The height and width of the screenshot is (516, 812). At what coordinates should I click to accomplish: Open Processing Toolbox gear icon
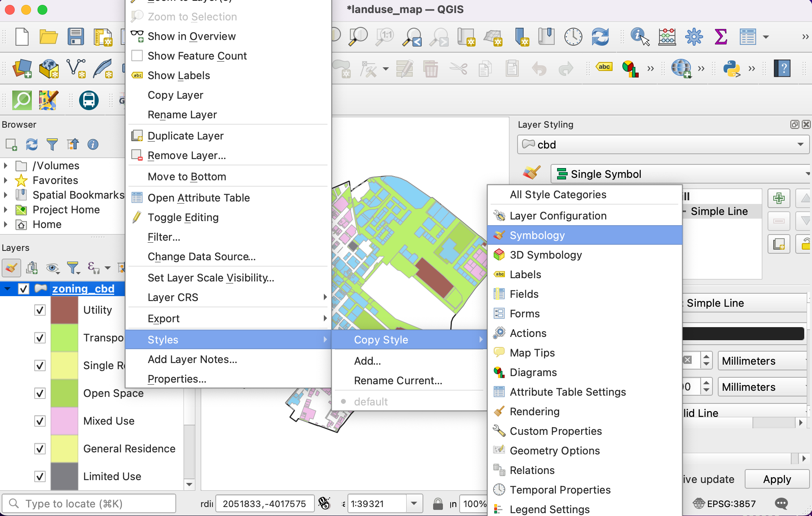694,37
